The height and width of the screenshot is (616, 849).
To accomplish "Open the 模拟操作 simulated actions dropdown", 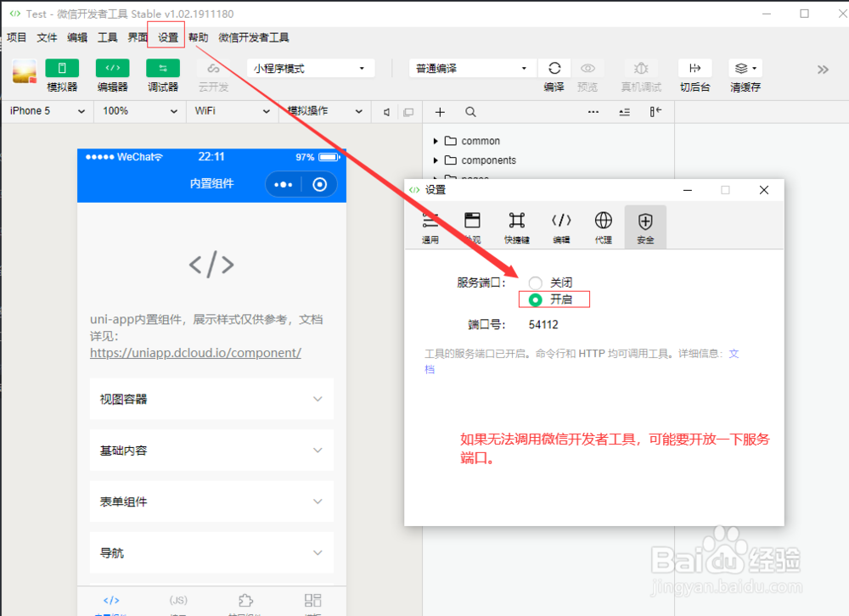I will click(x=324, y=111).
